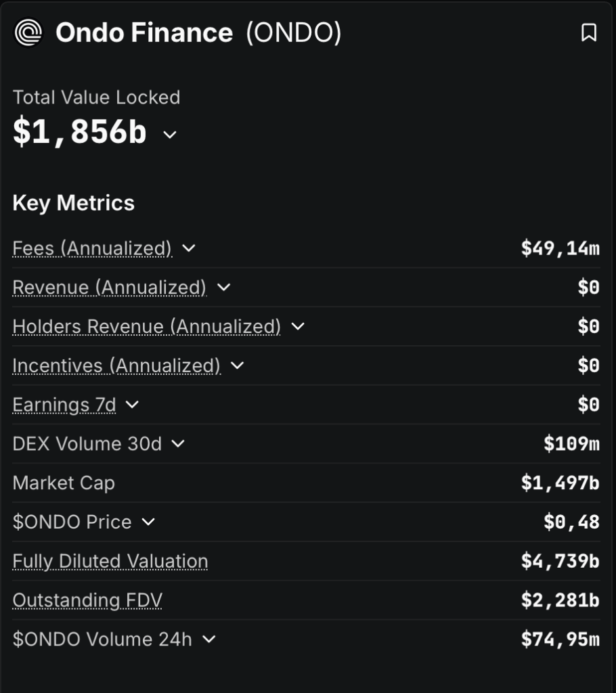
Task: Bookmark Ondo Finance with the bookmark icon
Action: click(x=589, y=32)
